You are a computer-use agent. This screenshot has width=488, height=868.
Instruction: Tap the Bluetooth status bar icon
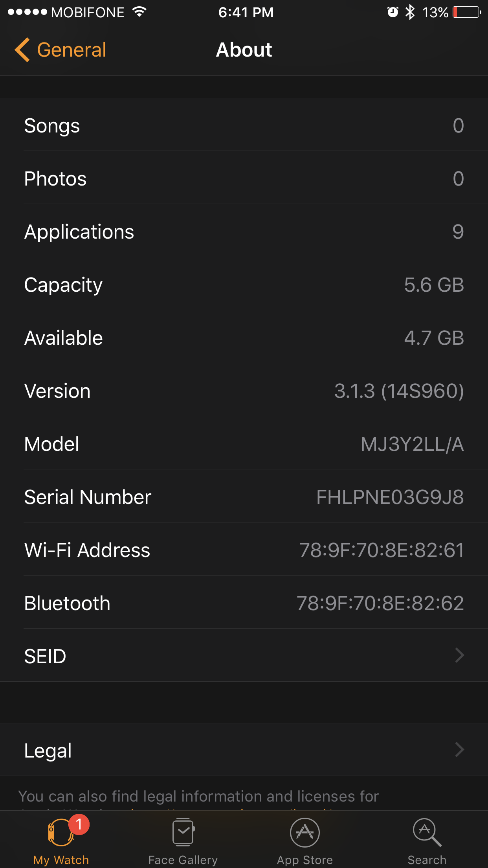[410, 12]
